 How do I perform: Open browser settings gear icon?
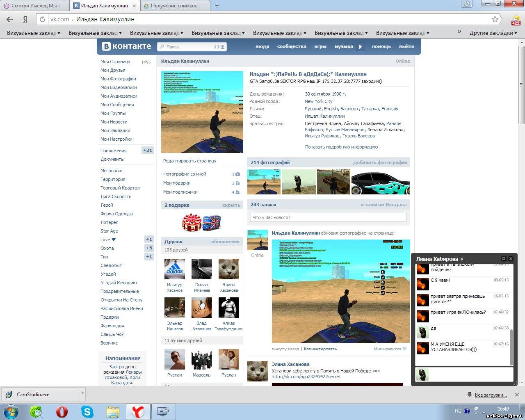(x=467, y=4)
